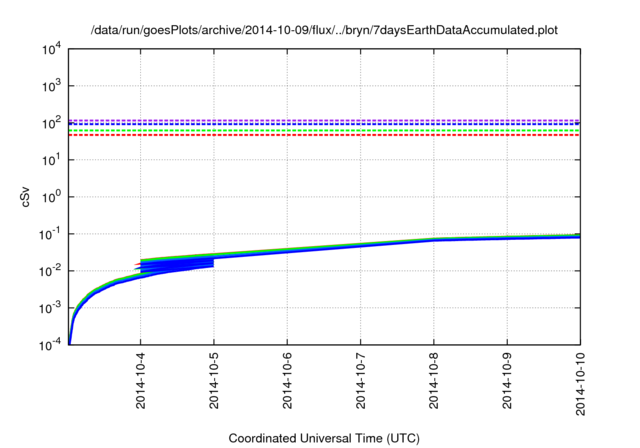
Task: Click the 10^0 y-axis tick label
Action: click(x=51, y=197)
